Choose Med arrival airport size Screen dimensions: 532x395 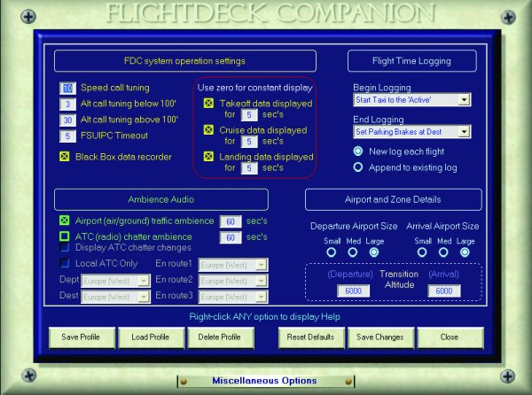(x=443, y=252)
